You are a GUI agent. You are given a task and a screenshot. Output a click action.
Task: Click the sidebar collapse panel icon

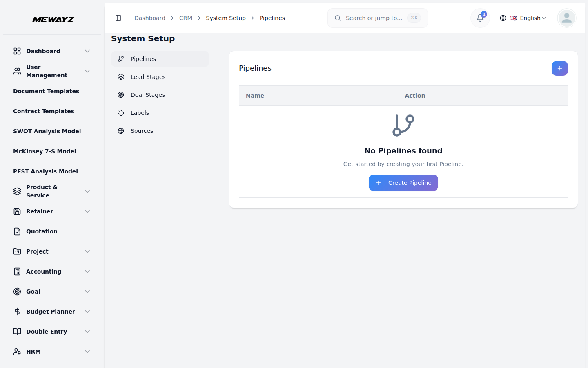coord(118,18)
